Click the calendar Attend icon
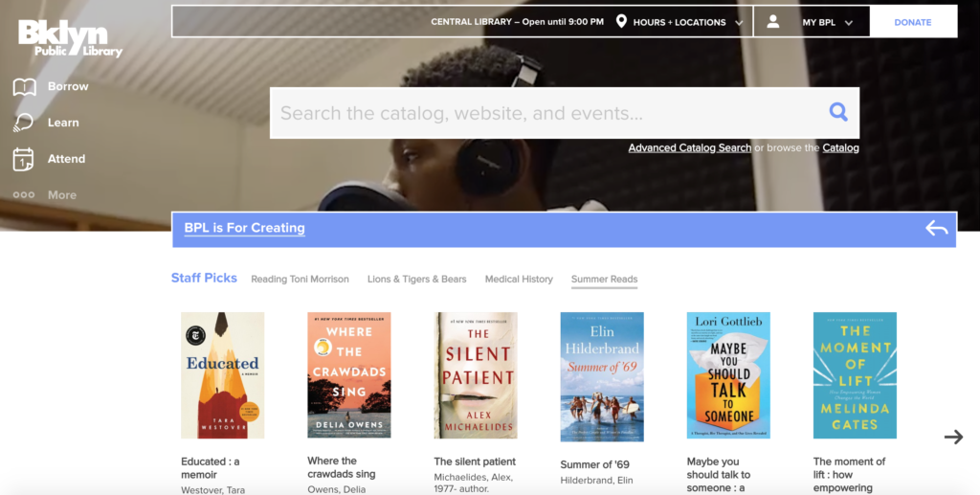This screenshot has height=495, width=980. pyautogui.click(x=23, y=159)
